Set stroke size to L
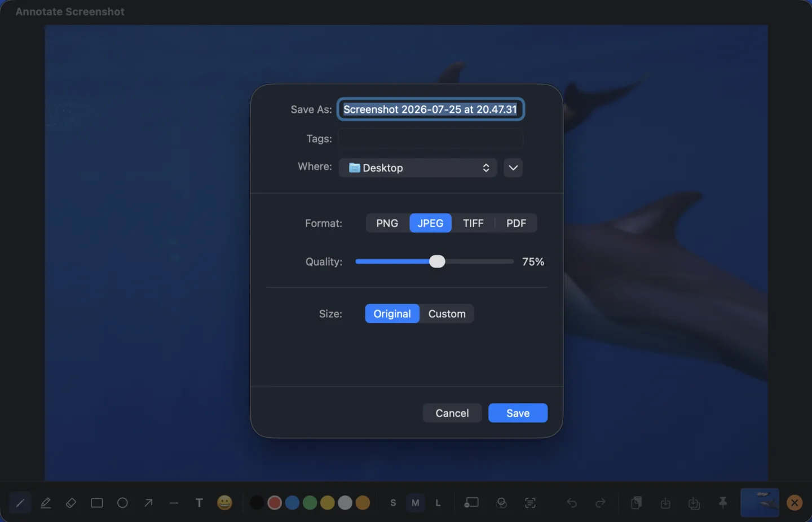 [x=438, y=502]
